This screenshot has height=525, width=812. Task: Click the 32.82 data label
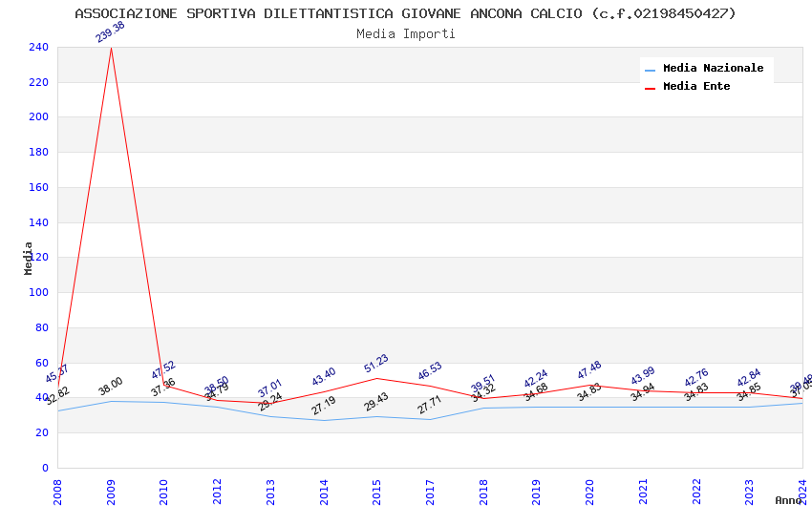[x=57, y=395]
